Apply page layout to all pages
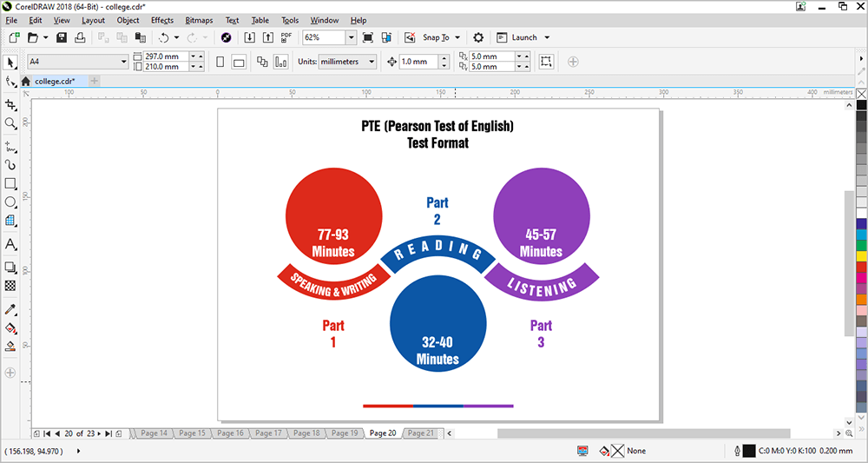 click(x=262, y=62)
